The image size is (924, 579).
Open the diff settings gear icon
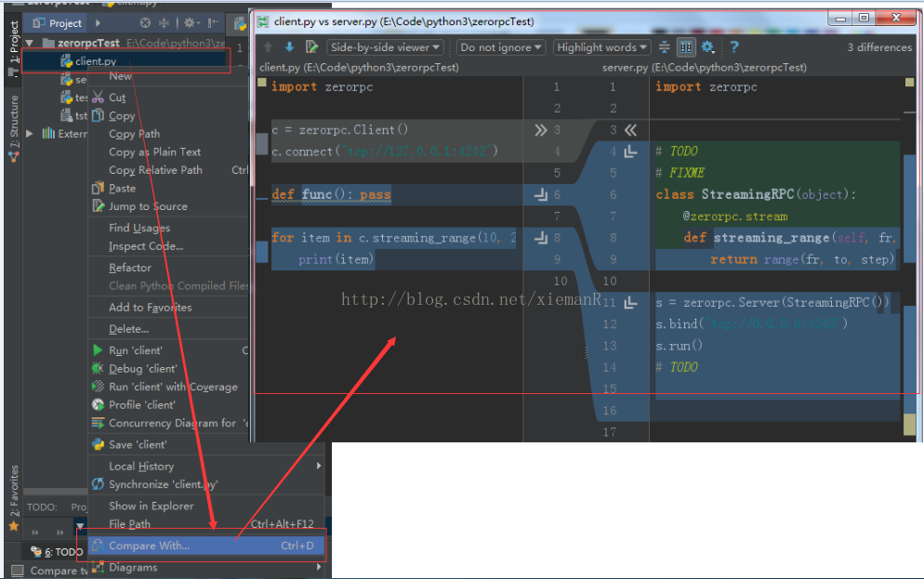pos(707,47)
